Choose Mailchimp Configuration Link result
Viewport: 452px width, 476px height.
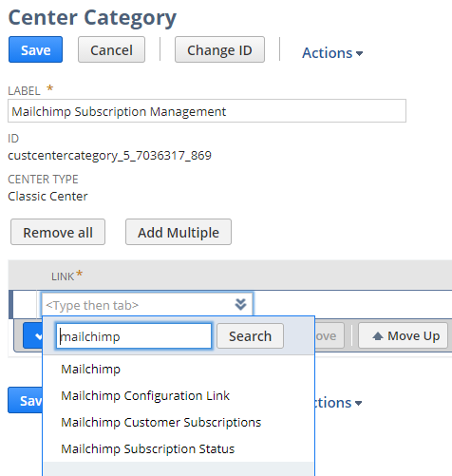click(145, 395)
